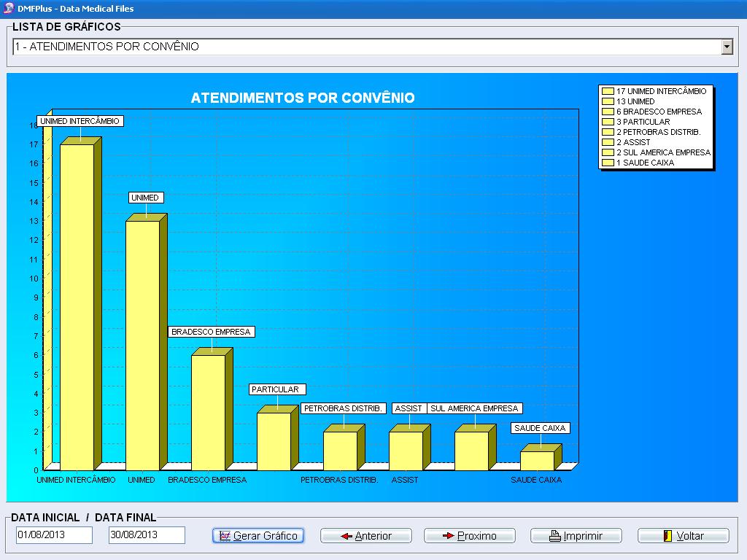
Task: Click the chart title ATENDIMENTOS POR CONVÊNIO
Action: coord(303,98)
